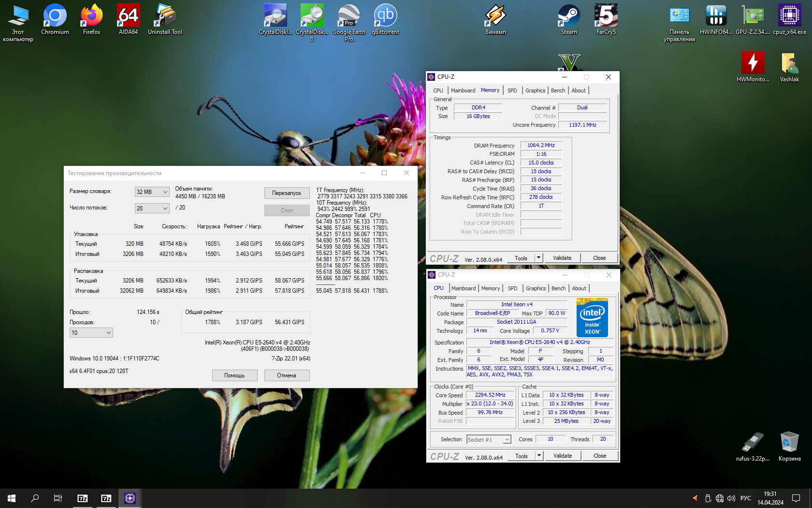
Task: Click the Intel Xeon inside logo
Action: coord(592,317)
